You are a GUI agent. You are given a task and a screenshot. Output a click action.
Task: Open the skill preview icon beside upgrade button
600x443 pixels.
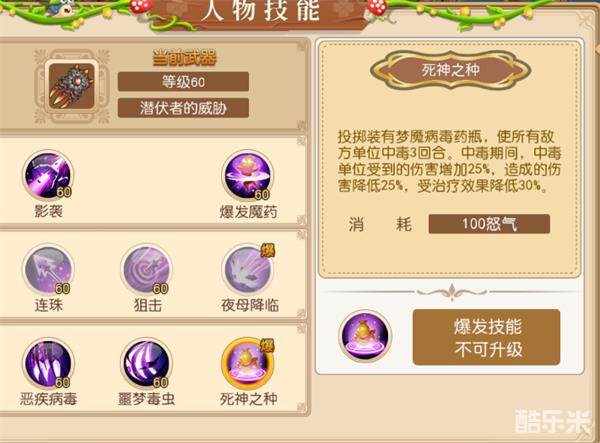point(365,337)
